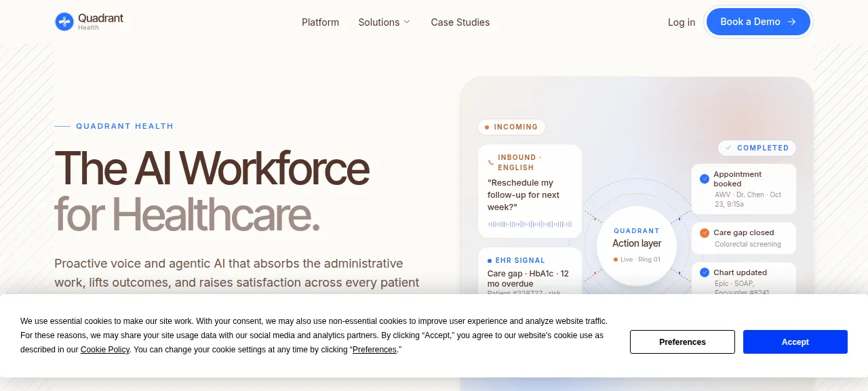Screen dimensions: 868x391
Task: Click the INCOMING status pill
Action: pos(511,127)
